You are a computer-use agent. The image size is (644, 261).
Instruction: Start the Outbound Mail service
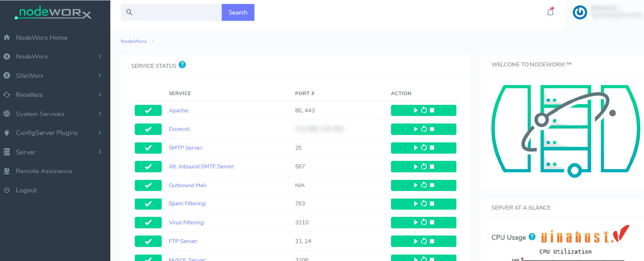coord(416,185)
